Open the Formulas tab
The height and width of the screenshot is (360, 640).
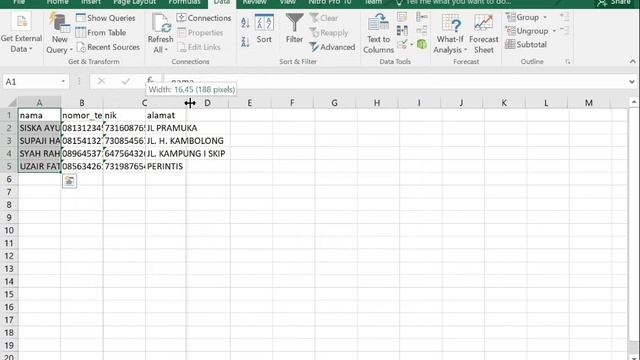(184, 2)
